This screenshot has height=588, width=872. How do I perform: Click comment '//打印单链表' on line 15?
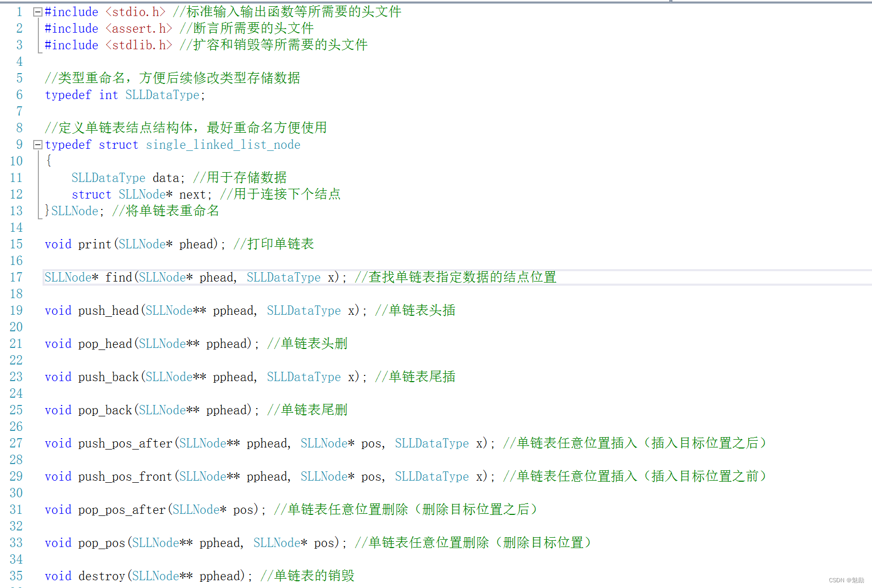click(x=274, y=244)
